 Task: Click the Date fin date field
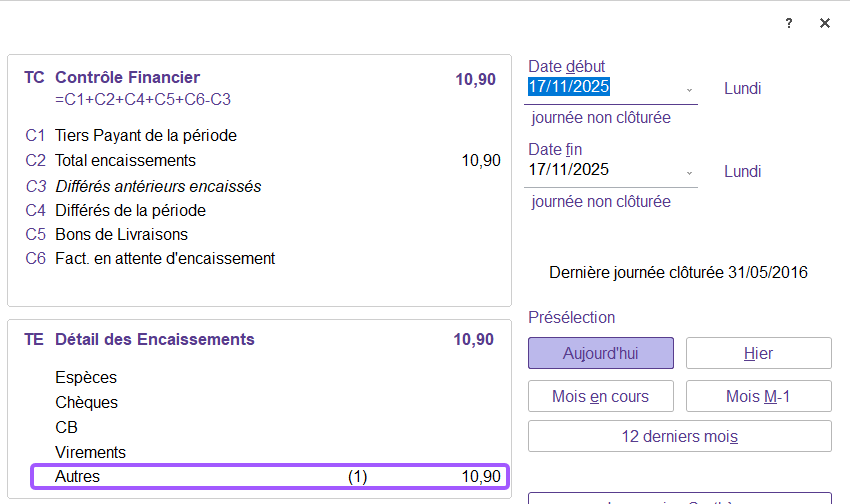tap(599, 170)
